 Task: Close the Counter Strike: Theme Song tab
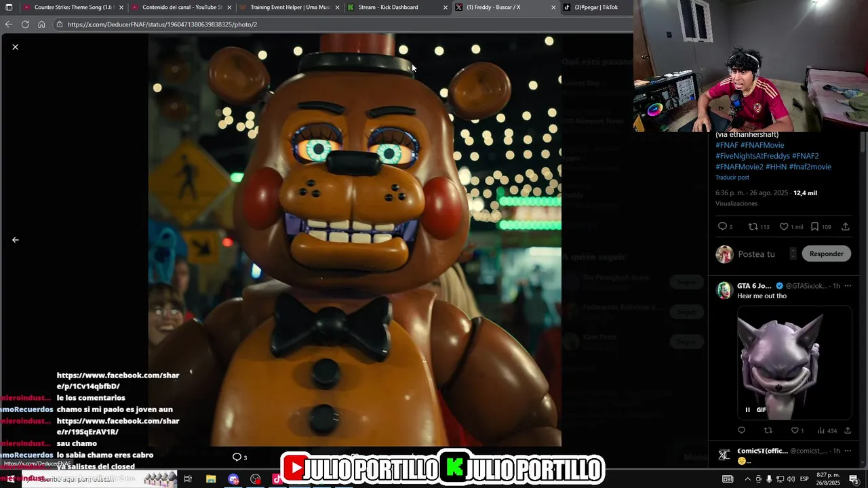click(121, 7)
